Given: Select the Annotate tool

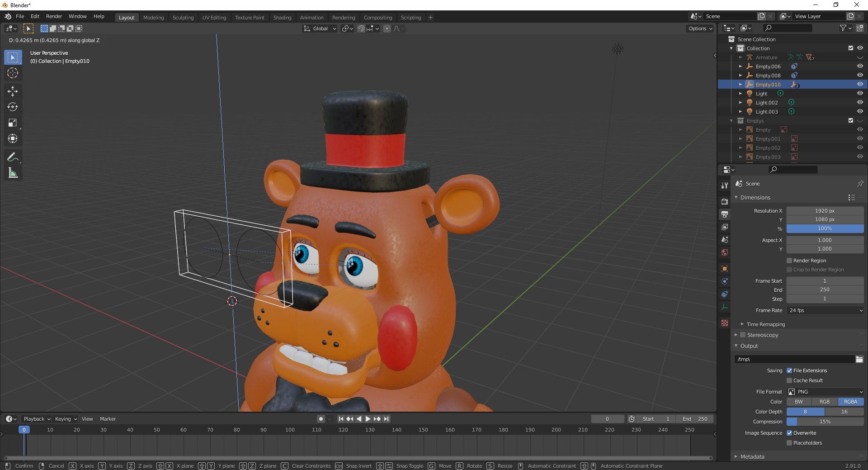Looking at the screenshot, I should point(13,157).
